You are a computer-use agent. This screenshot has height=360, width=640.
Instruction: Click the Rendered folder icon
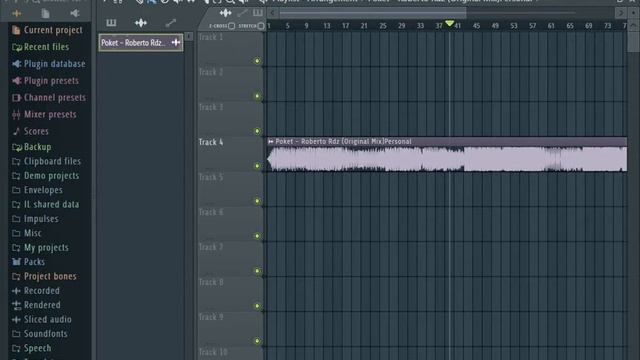click(x=16, y=305)
